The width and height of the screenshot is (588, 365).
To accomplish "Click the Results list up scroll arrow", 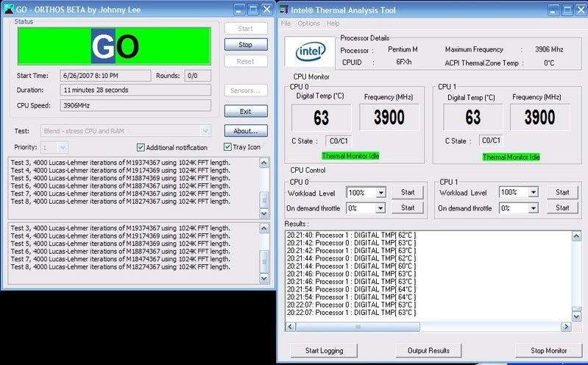I will tap(576, 236).
